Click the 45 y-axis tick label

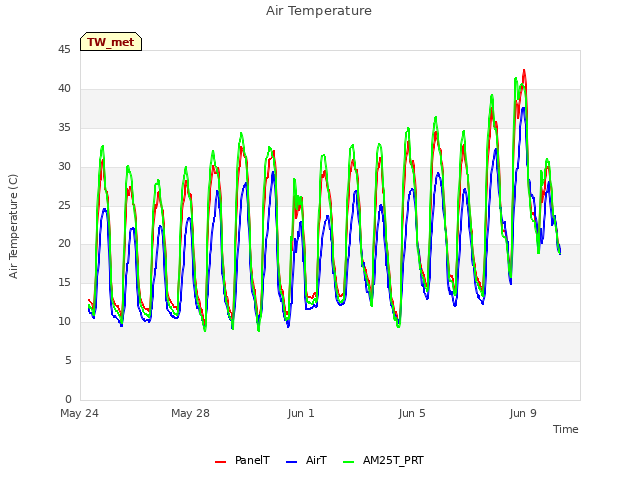pos(64,50)
